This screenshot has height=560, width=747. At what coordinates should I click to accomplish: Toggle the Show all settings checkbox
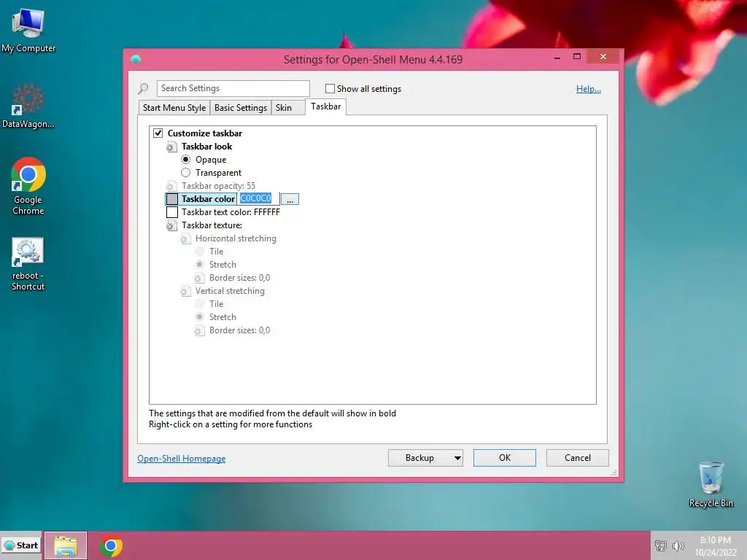330,88
